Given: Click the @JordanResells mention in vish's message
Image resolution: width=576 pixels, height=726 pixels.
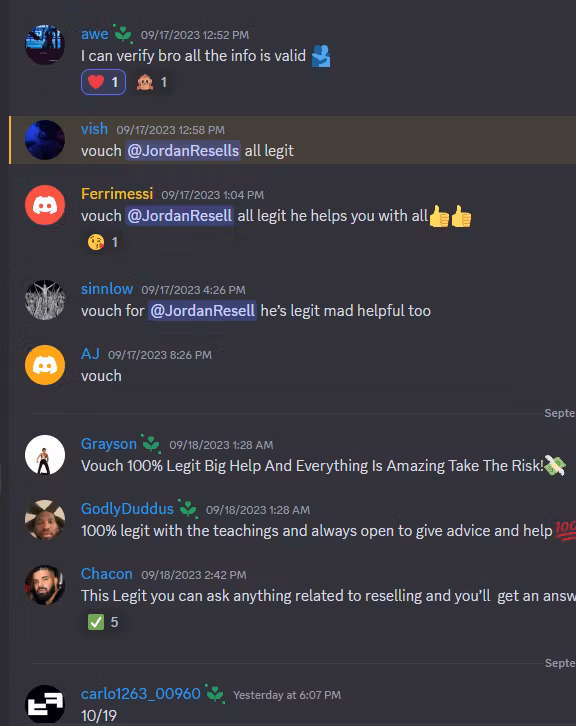Looking at the screenshot, I should (x=183, y=150).
